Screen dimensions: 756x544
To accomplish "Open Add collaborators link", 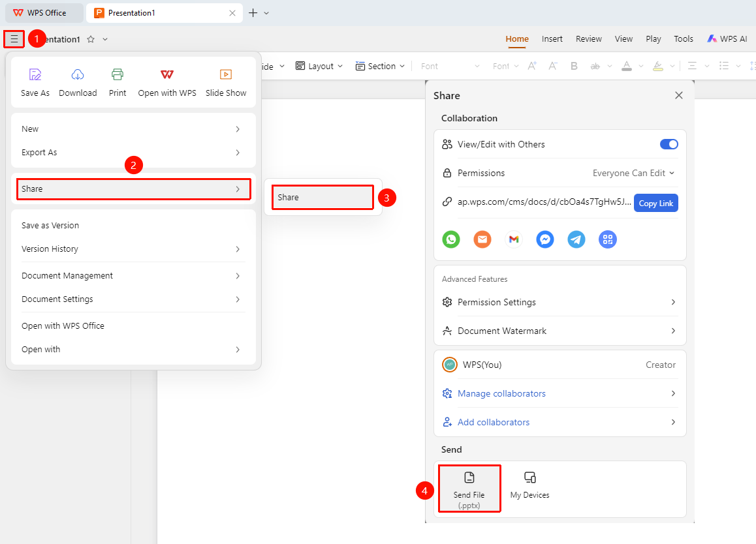I will pos(559,422).
